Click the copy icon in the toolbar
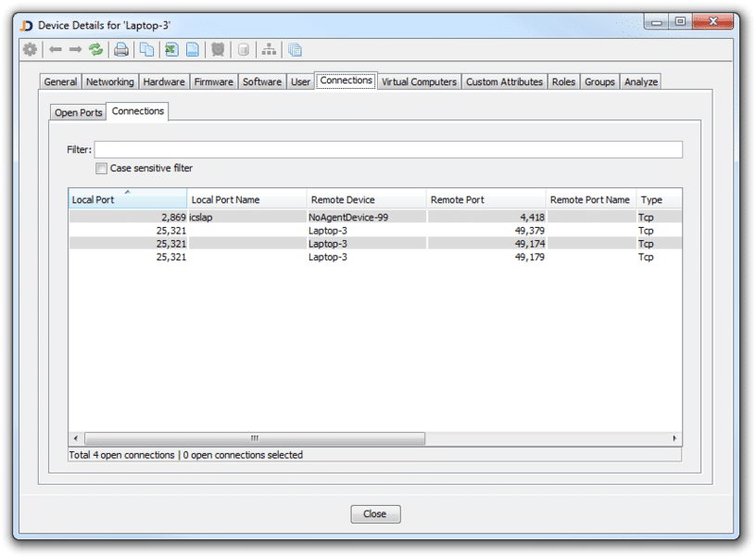The width and height of the screenshot is (756, 556). pos(146,50)
